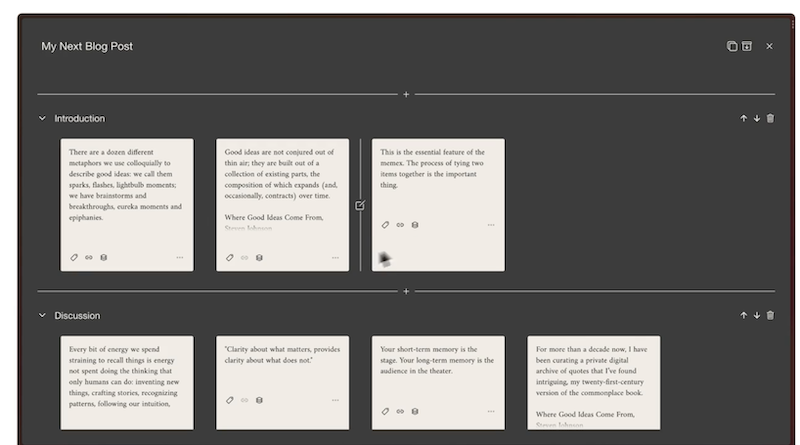This screenshot has height=445, width=800.
Task: Click the stack icon on the 'short-term memory' card
Action: tap(415, 411)
